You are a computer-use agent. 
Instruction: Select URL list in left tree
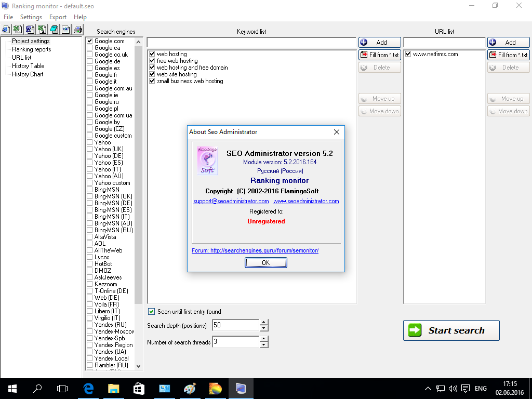[x=22, y=58]
